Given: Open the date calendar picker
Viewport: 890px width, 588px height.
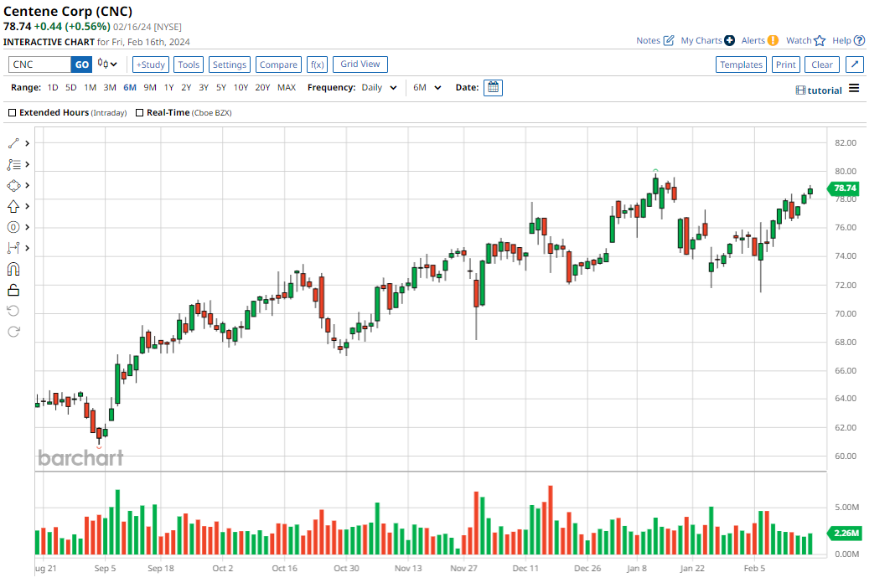Looking at the screenshot, I should pos(493,87).
